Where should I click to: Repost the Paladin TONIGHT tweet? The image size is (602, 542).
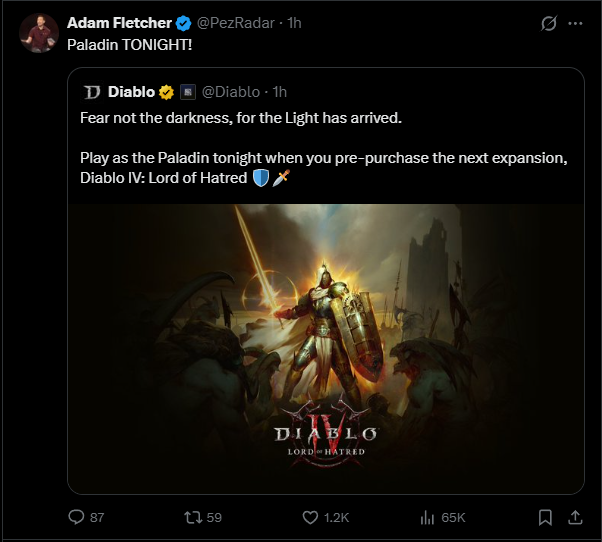pos(194,517)
